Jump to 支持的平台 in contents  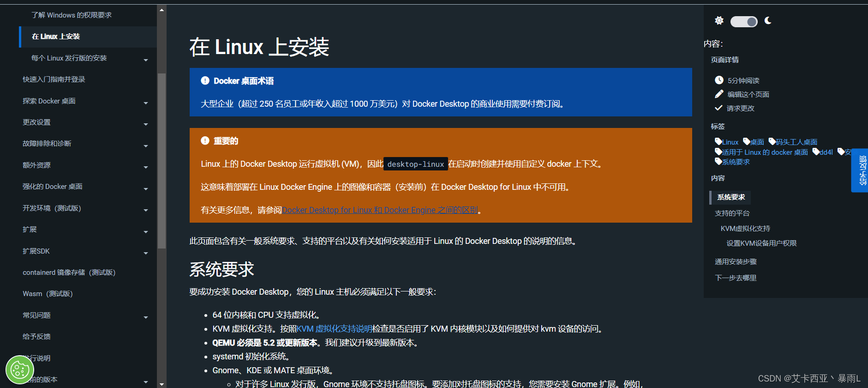[732, 213]
